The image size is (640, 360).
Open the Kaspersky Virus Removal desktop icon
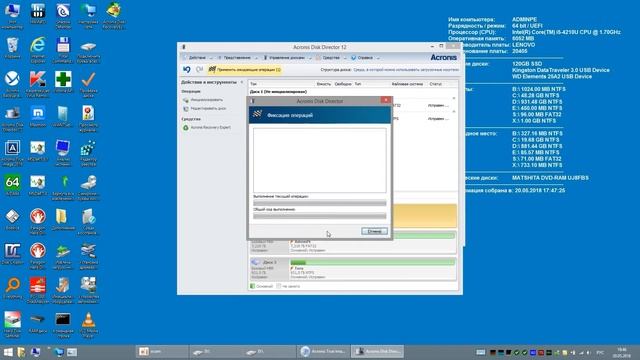coord(38,84)
